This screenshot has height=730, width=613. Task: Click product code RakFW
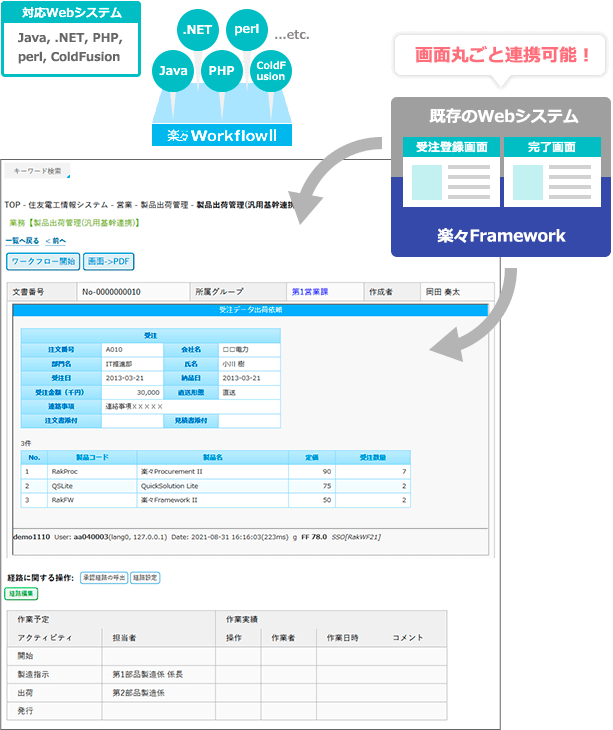pos(63,500)
